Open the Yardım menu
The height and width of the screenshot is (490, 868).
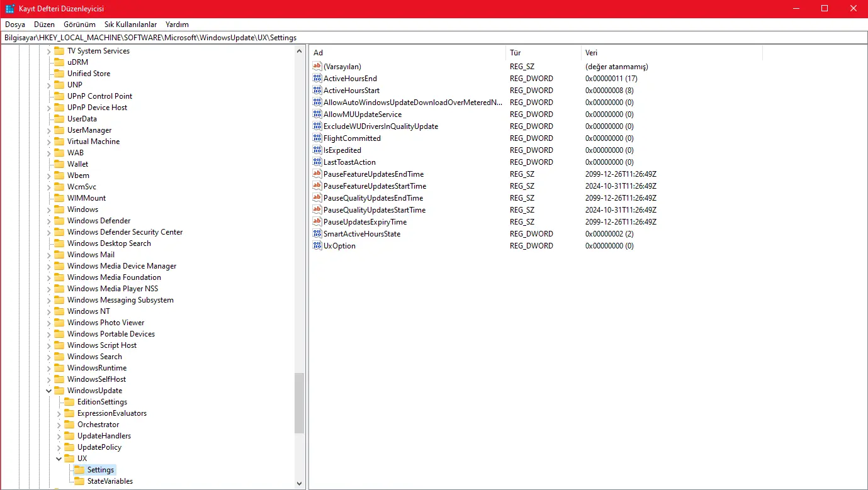(177, 25)
